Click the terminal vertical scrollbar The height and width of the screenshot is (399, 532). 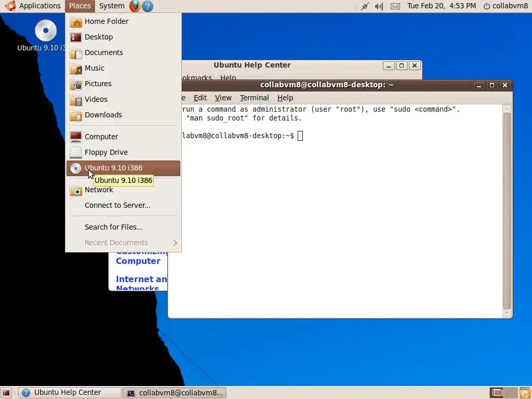pyautogui.click(x=507, y=211)
